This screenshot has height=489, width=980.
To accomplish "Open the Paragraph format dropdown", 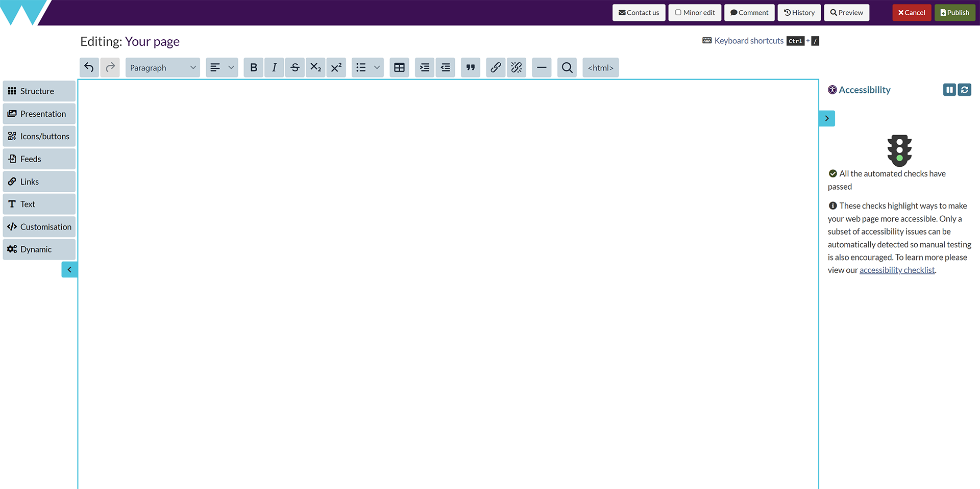I will click(x=162, y=67).
